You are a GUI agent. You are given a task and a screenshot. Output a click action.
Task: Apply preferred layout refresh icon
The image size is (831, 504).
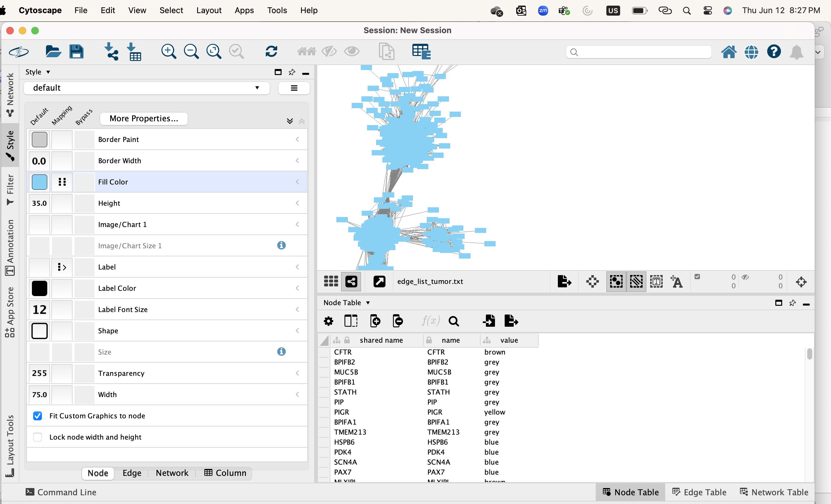pyautogui.click(x=272, y=52)
